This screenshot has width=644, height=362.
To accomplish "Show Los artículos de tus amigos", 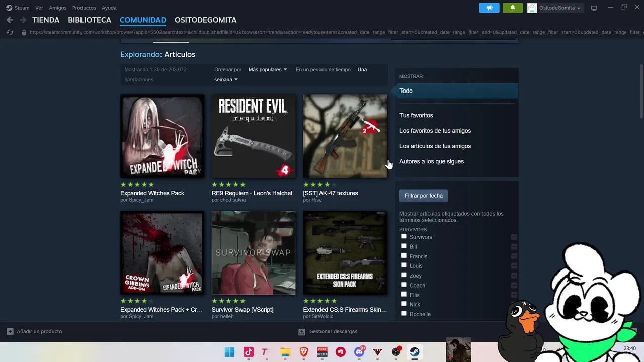I will click(x=435, y=146).
